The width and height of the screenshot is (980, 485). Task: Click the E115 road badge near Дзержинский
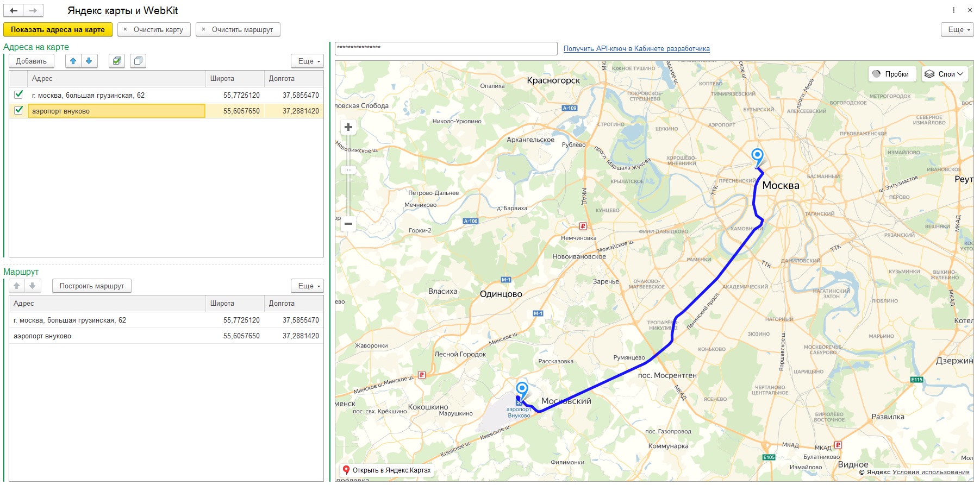click(x=917, y=380)
